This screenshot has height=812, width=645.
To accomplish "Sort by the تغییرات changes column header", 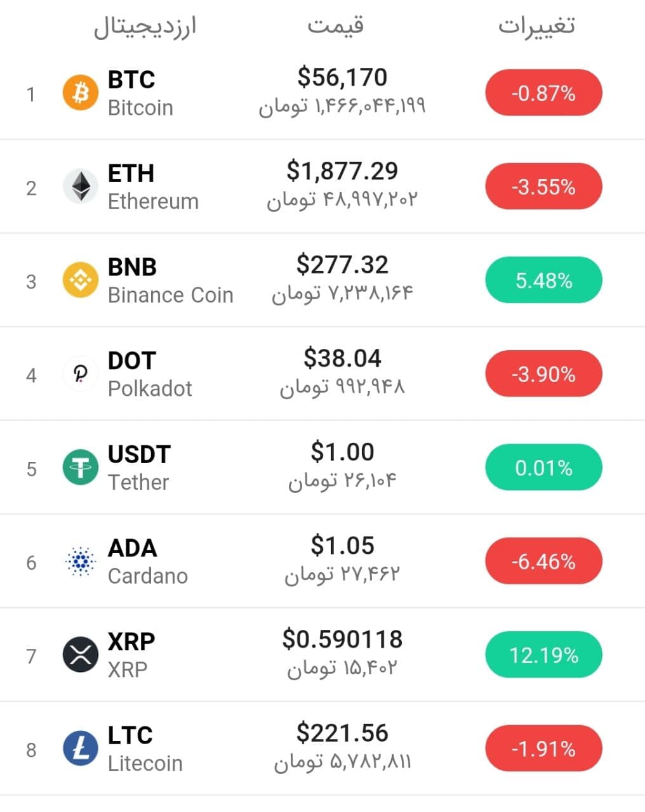I will tap(536, 25).
